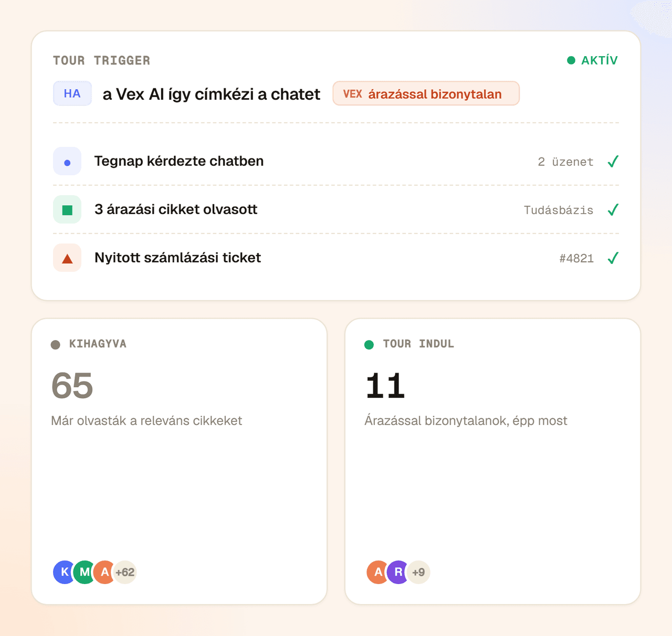Click the green square article icon
The height and width of the screenshot is (636, 672).
click(67, 209)
